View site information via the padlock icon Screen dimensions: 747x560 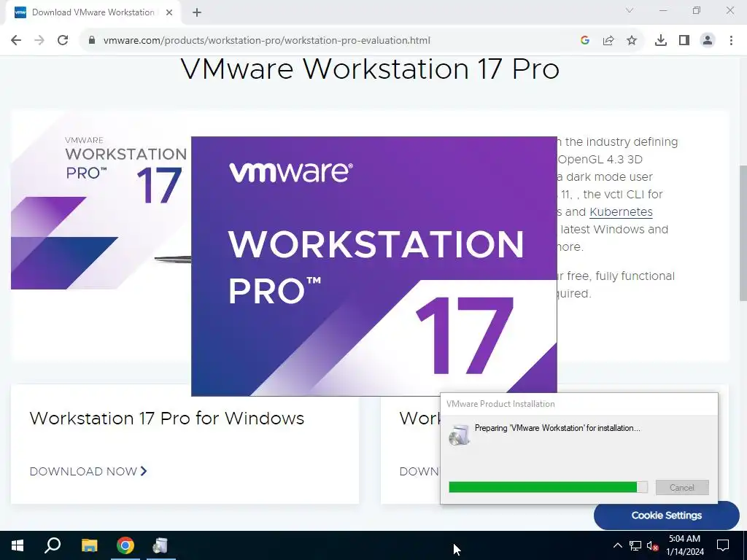click(x=91, y=41)
